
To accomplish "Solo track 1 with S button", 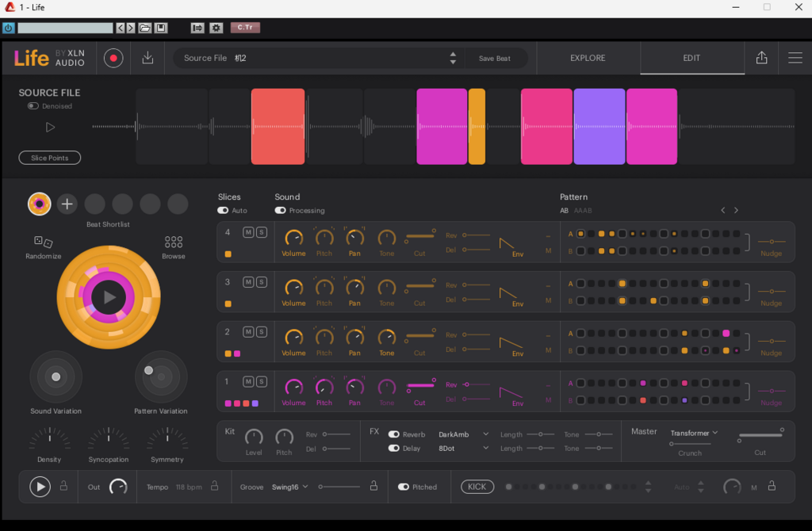I will [x=262, y=381].
